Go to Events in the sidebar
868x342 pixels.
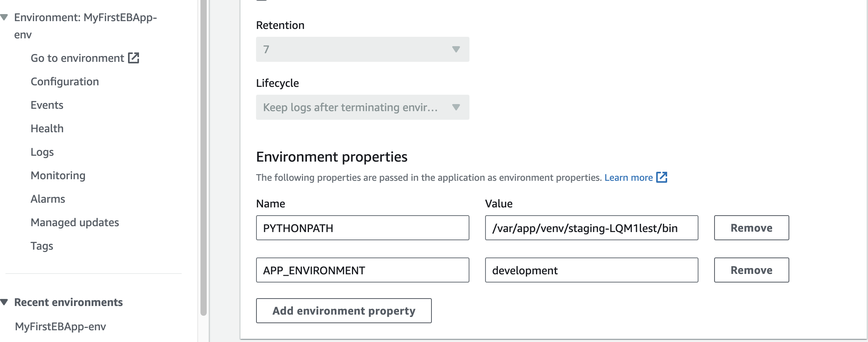pos(47,105)
